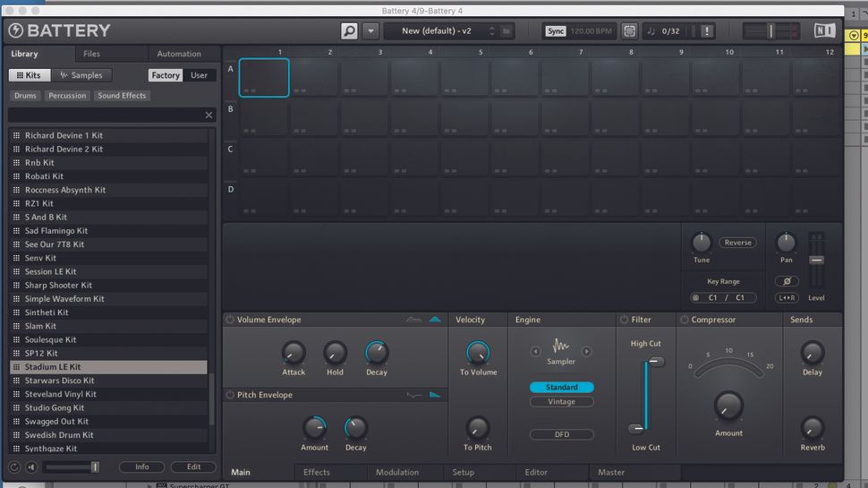
Task: Toggle the L/R channel swap button
Action: (787, 297)
